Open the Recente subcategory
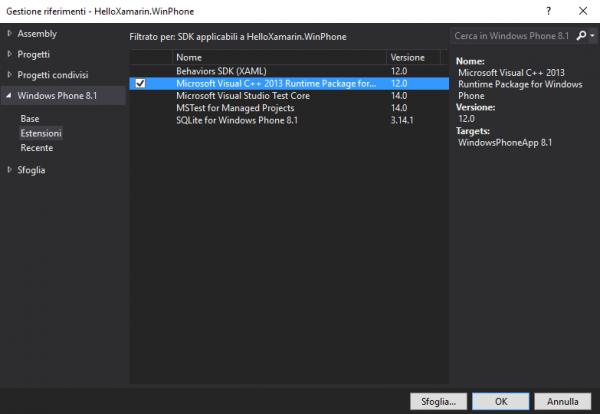 (x=37, y=148)
